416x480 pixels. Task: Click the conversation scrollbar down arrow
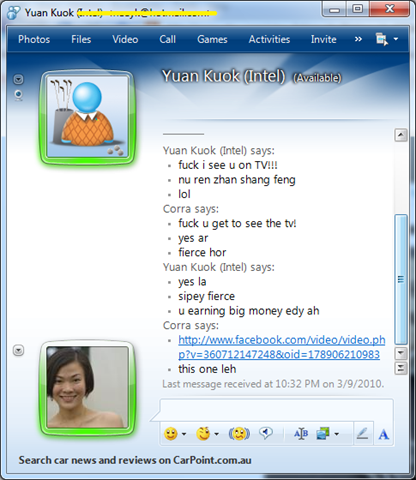(401, 353)
